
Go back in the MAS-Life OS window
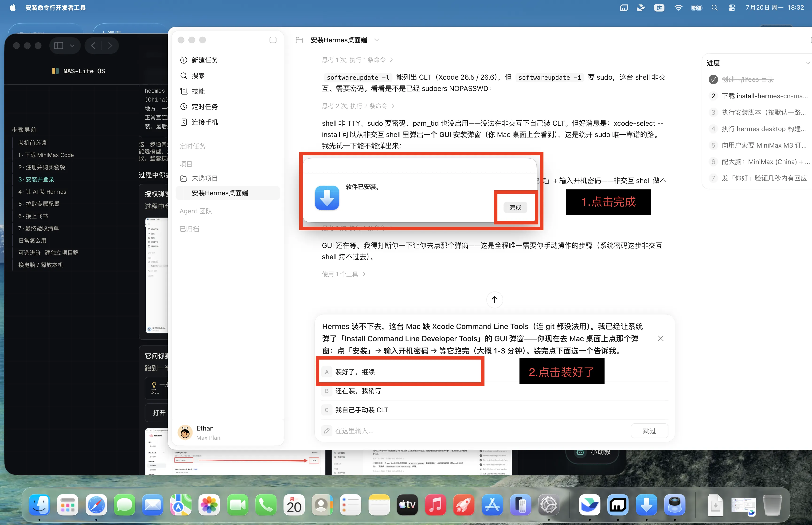(93, 46)
